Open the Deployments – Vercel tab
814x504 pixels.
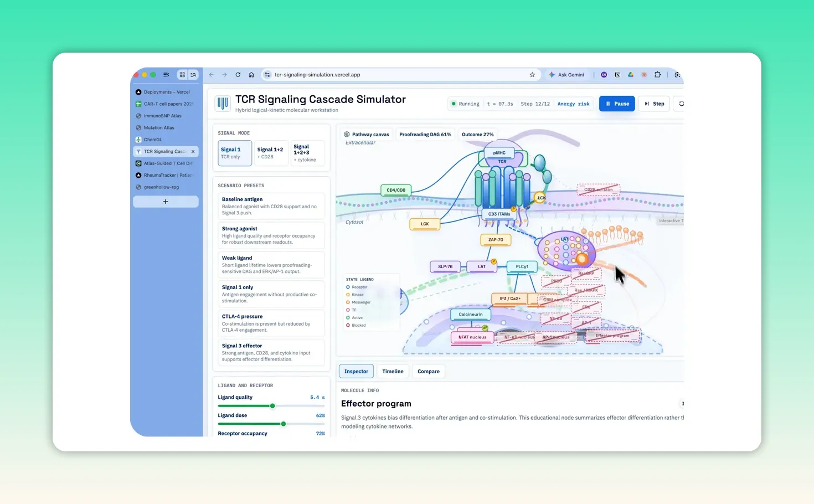pyautogui.click(x=166, y=92)
